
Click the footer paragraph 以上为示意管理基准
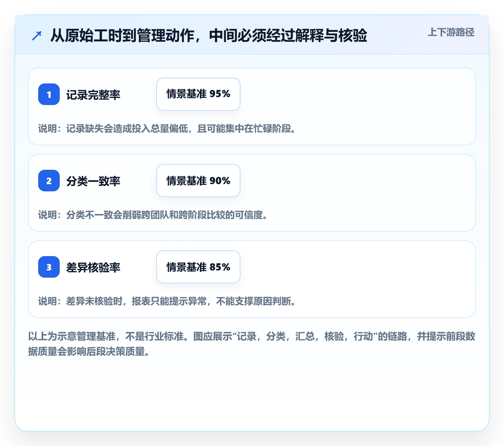click(252, 344)
